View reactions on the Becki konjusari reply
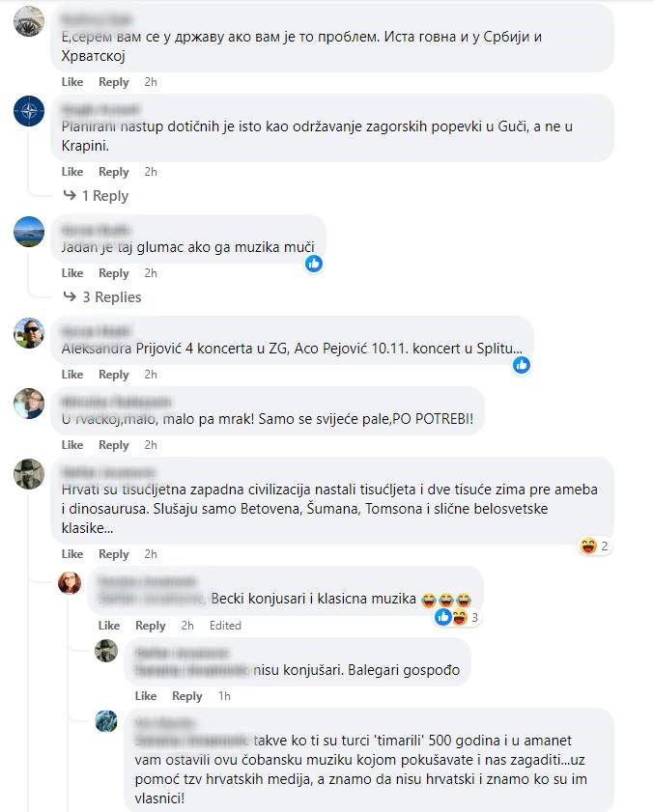Image resolution: width=653 pixels, height=812 pixels. point(458,617)
